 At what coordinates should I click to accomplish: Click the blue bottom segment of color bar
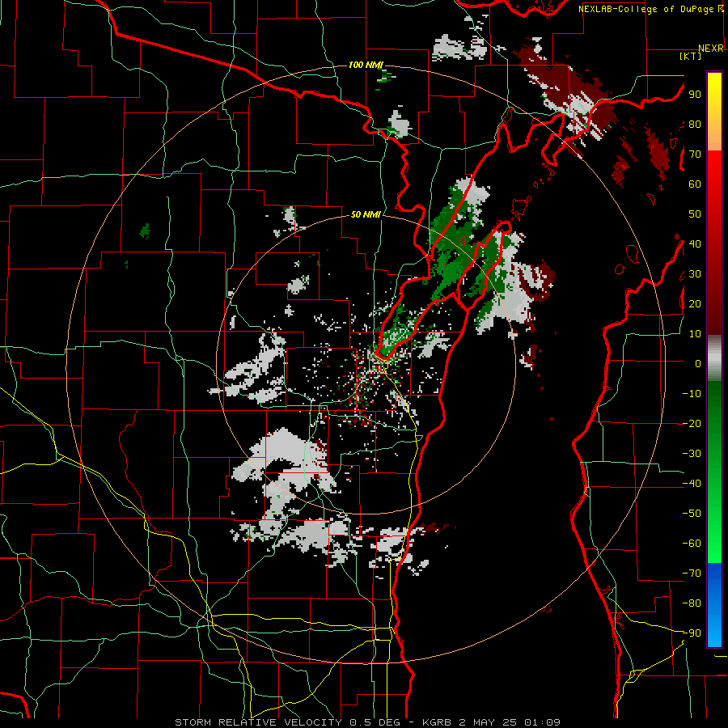click(714, 605)
